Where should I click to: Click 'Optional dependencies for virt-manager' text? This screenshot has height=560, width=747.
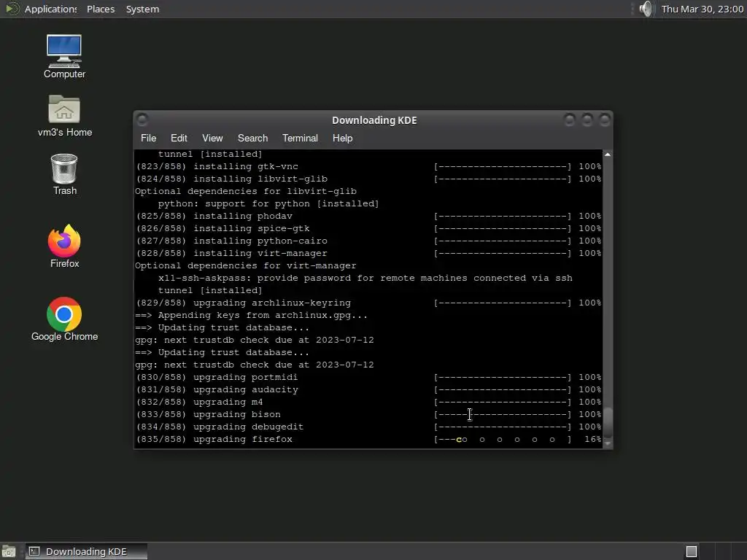[245, 265]
